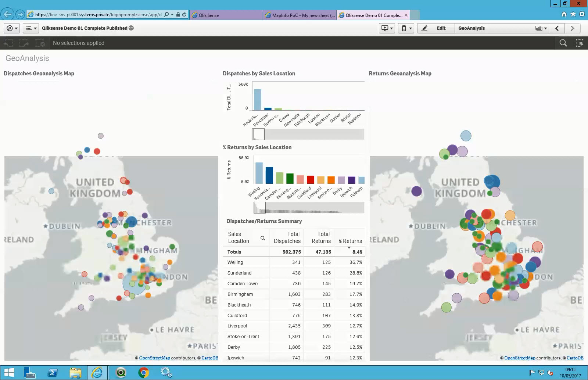Viewport: 588px width, 380px height.
Task: Open the Windows Start button
Action: pyautogui.click(x=9, y=373)
